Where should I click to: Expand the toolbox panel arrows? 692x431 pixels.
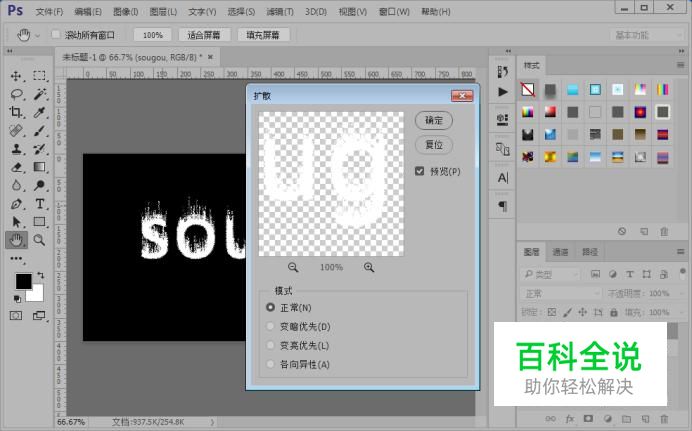[x=10, y=52]
